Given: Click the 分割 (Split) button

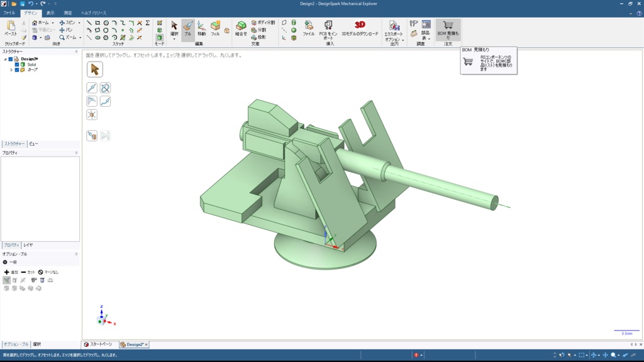Looking at the screenshot, I should [258, 30].
